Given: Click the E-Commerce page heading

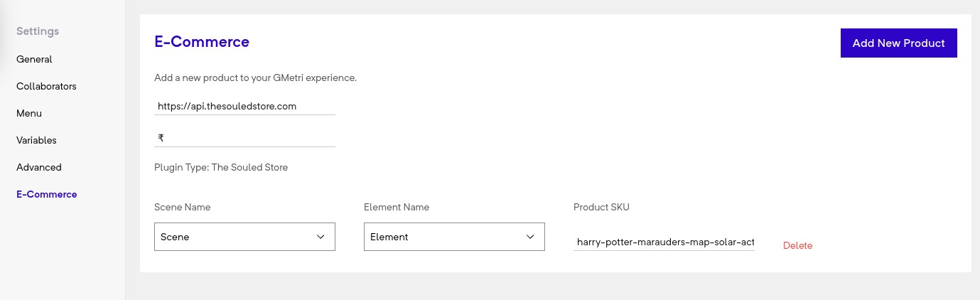Looking at the screenshot, I should (202, 42).
